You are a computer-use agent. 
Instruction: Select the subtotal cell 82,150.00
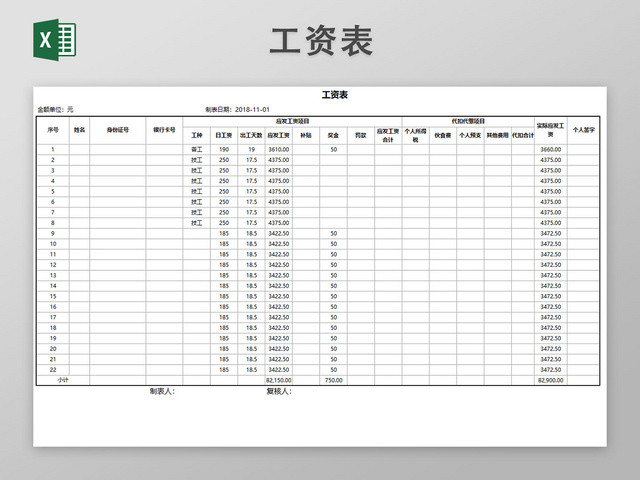pyautogui.click(x=279, y=380)
